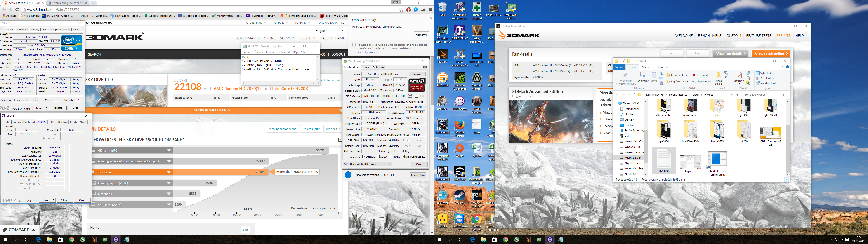
Task: Click Validate button in CPU-Z Memory window
Action: [64, 200]
